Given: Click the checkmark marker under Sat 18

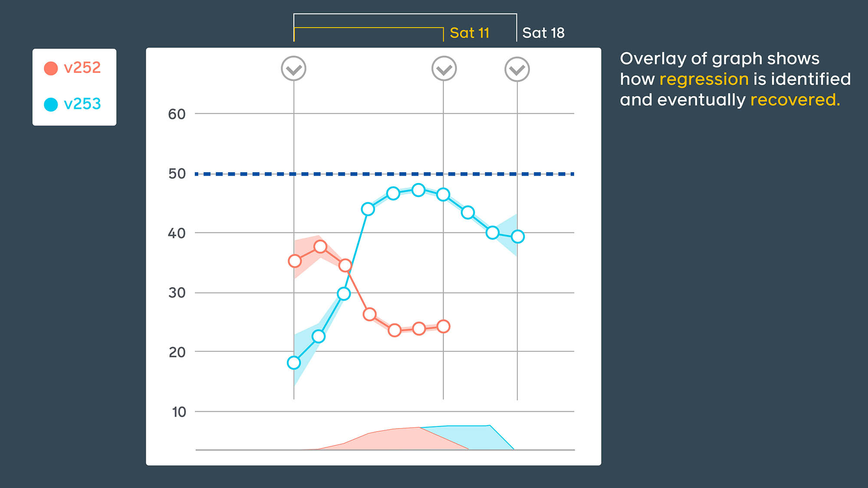Looking at the screenshot, I should 517,69.
